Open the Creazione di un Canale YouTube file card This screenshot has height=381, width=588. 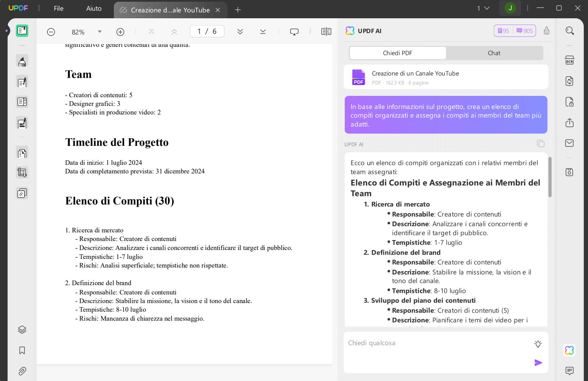(x=446, y=77)
